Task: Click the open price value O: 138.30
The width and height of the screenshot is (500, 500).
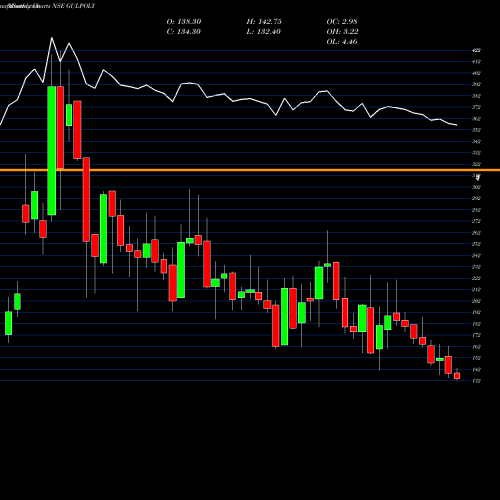Action: tap(184, 22)
